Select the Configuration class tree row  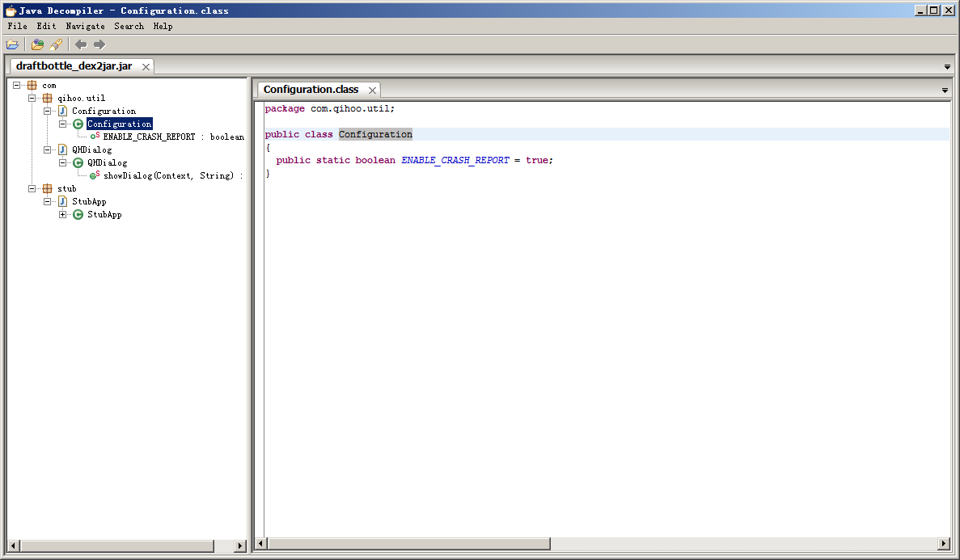(120, 124)
